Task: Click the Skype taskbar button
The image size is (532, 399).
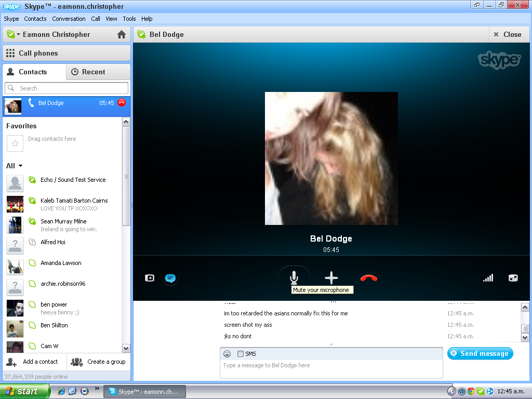Action: (x=144, y=392)
